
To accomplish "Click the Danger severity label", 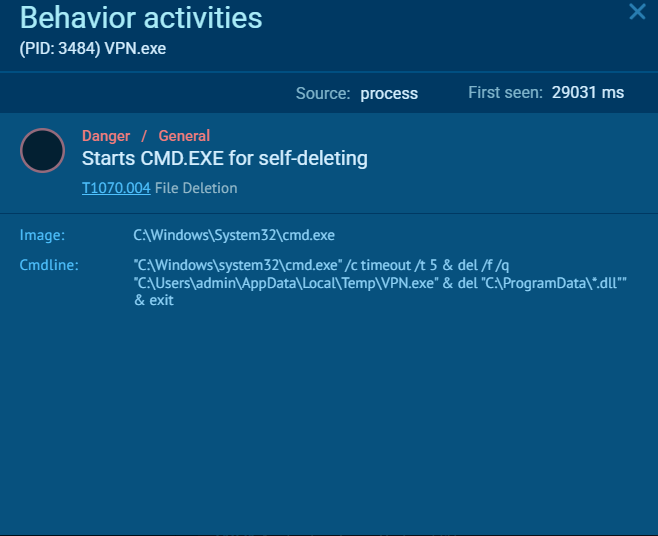I will coord(106,136).
